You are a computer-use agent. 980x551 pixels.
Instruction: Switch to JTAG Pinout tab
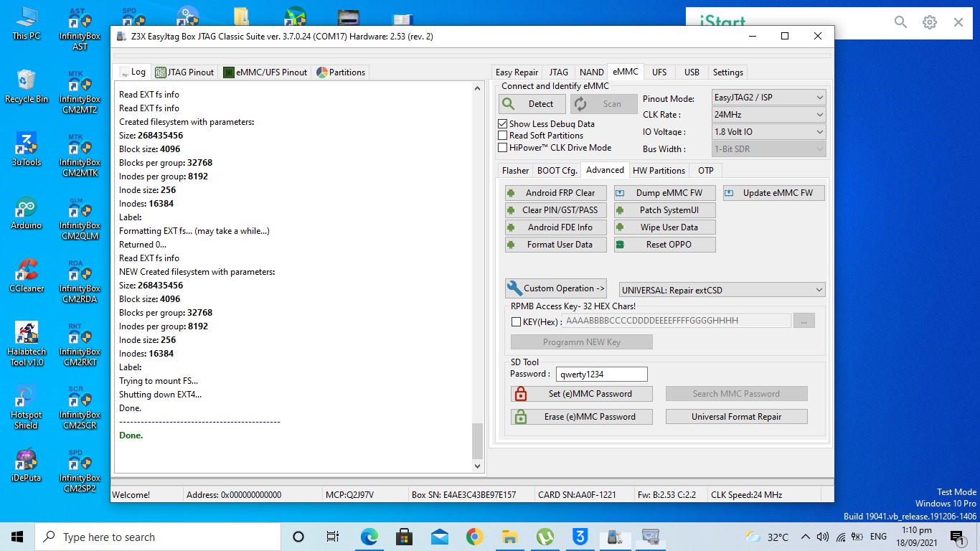pyautogui.click(x=184, y=72)
